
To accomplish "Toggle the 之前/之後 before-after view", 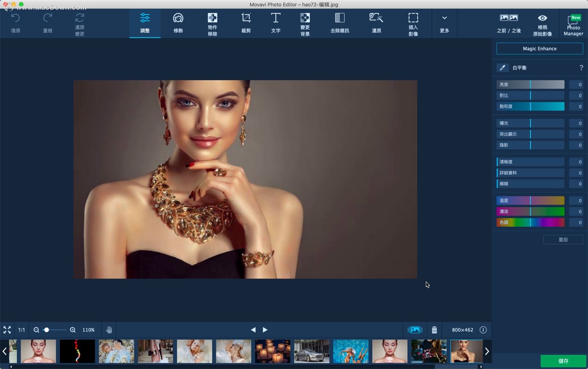I will (509, 23).
